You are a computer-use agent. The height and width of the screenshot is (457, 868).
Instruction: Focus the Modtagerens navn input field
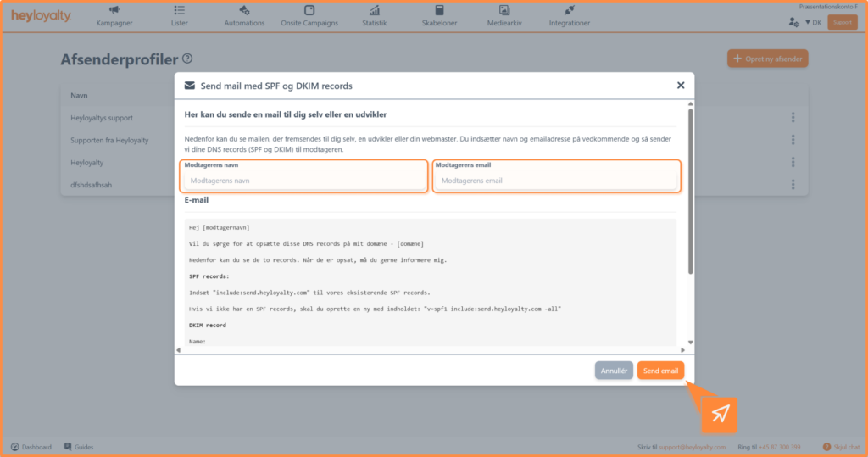pos(303,181)
